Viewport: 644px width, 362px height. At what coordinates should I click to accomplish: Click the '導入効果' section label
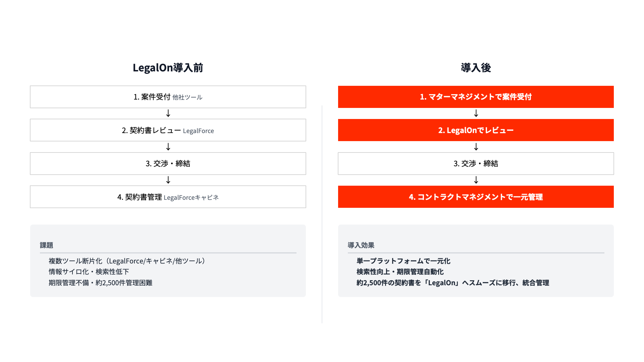click(x=361, y=245)
